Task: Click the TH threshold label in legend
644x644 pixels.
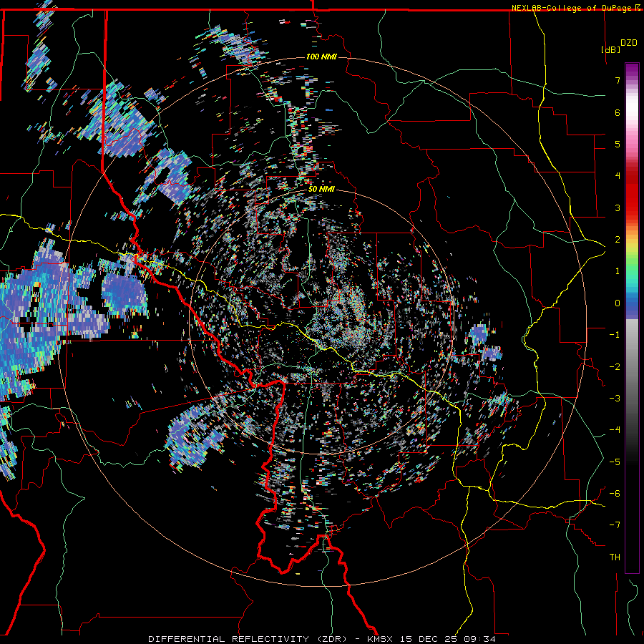Action: click(615, 557)
